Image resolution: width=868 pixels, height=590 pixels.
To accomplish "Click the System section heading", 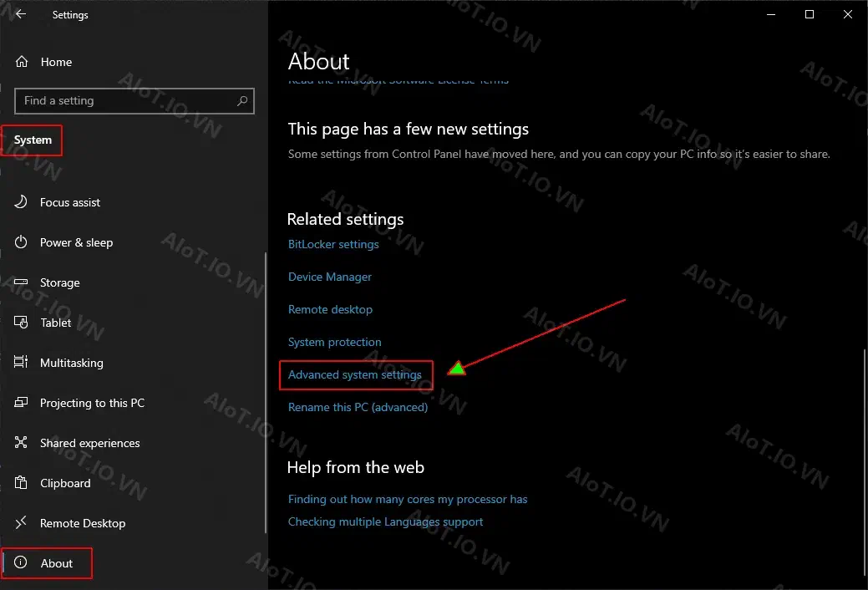I will click(x=33, y=140).
